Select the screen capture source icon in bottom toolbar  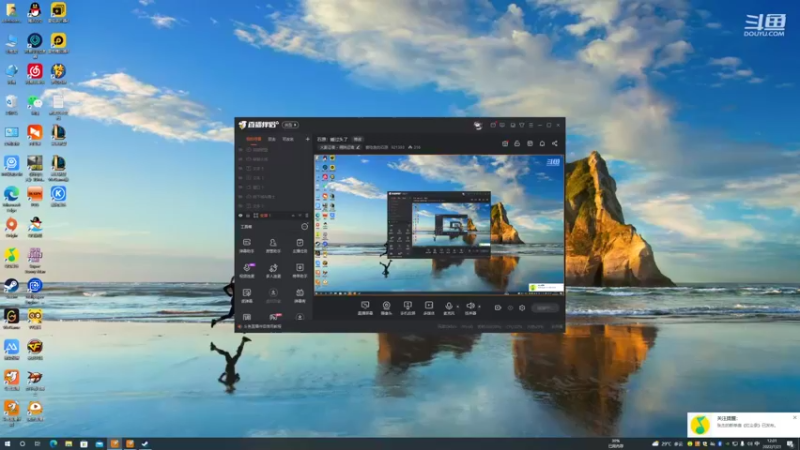pyautogui.click(x=365, y=306)
